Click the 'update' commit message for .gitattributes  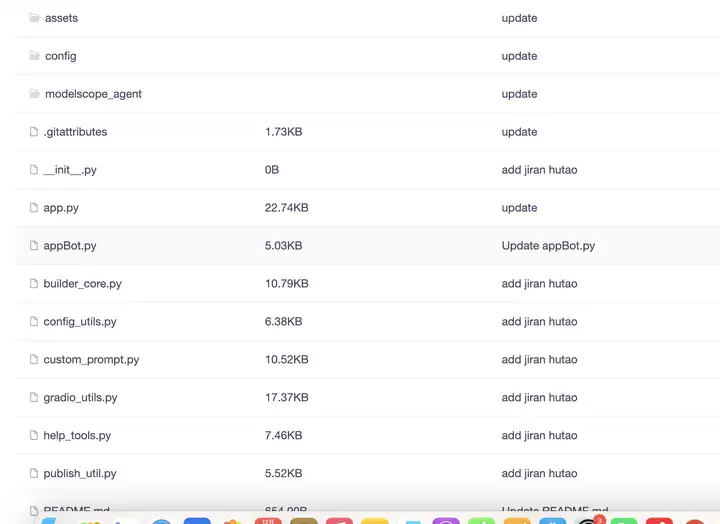click(x=519, y=132)
